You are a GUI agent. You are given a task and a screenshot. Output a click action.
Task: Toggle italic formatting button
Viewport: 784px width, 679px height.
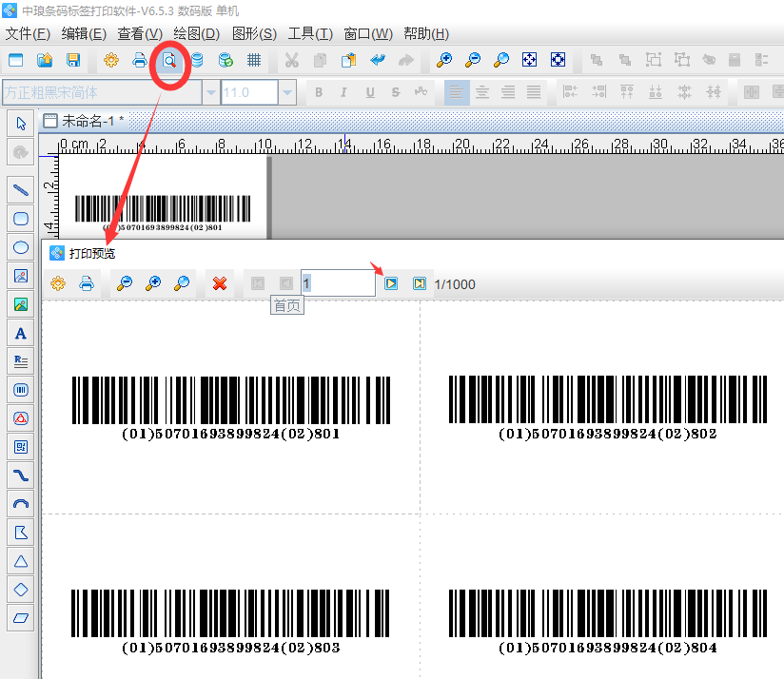tap(343, 92)
